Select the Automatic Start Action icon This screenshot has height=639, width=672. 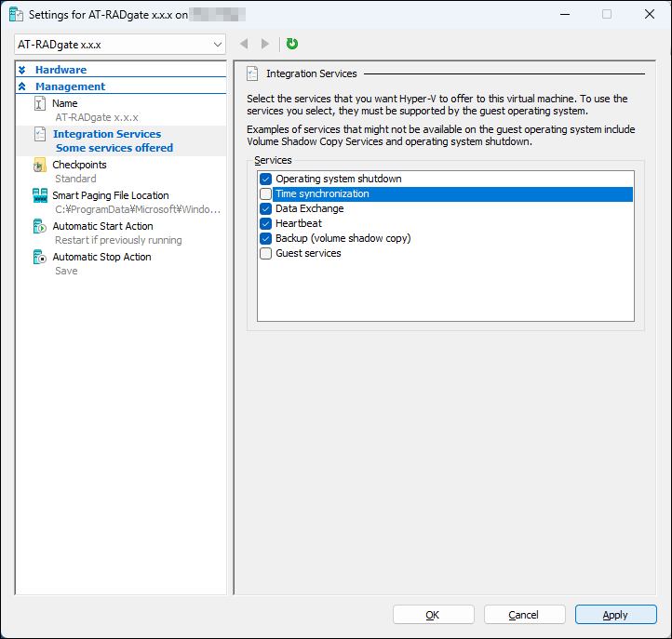click(x=40, y=227)
